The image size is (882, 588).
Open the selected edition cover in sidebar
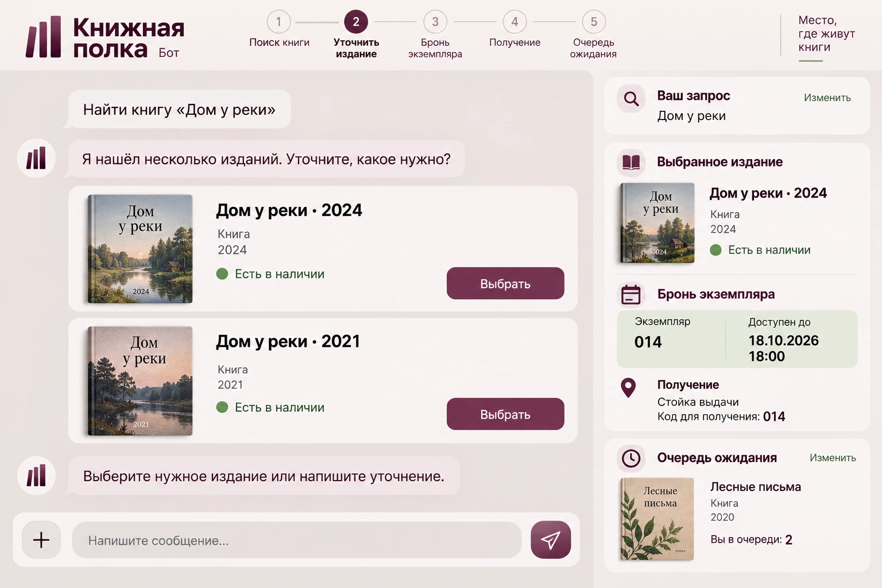click(657, 223)
